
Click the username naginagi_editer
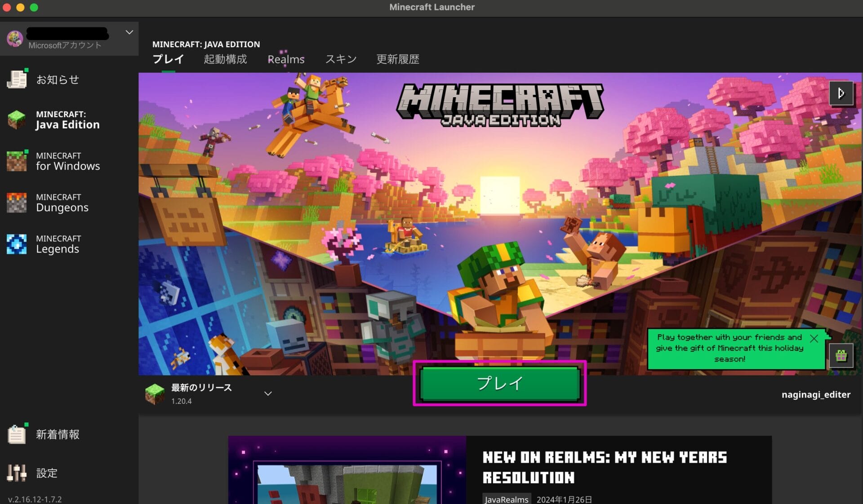point(816,394)
